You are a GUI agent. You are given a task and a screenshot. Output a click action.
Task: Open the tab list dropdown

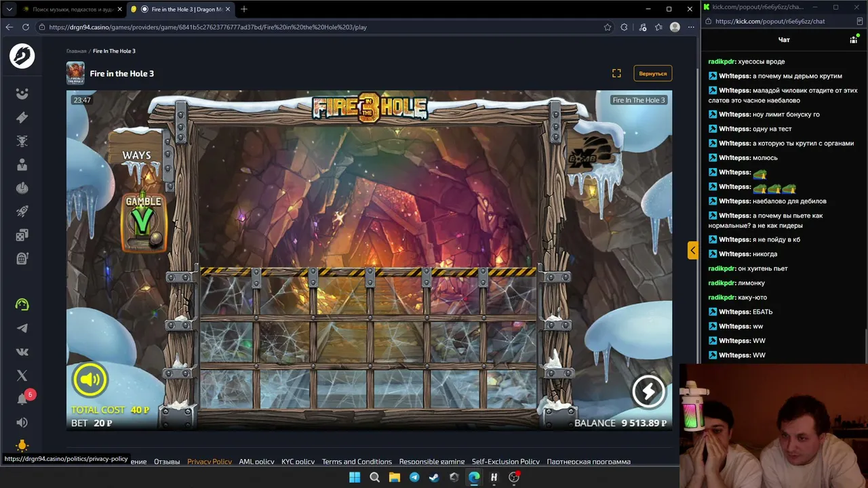coord(9,9)
